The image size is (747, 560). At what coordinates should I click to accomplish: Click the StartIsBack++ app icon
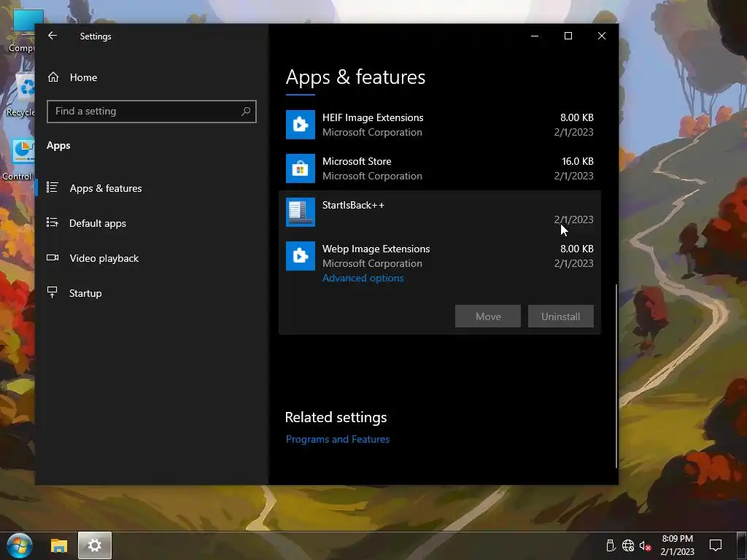coord(300,212)
